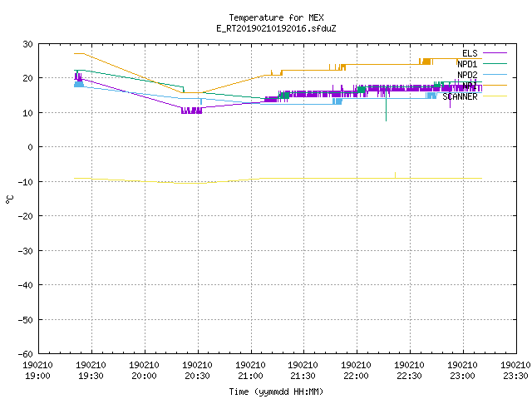532x399 pixels.
Task: Click the x-axis tick label 19:30
Action: point(91,376)
